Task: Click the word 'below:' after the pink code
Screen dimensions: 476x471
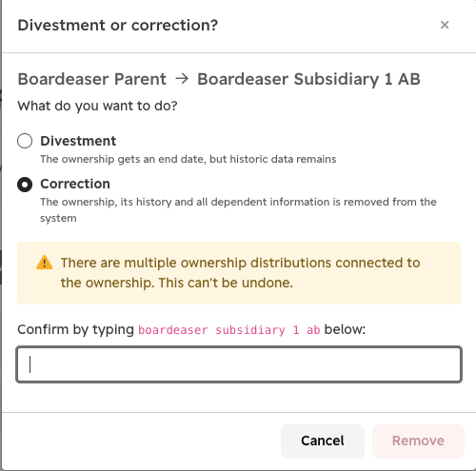Action: click(345, 329)
